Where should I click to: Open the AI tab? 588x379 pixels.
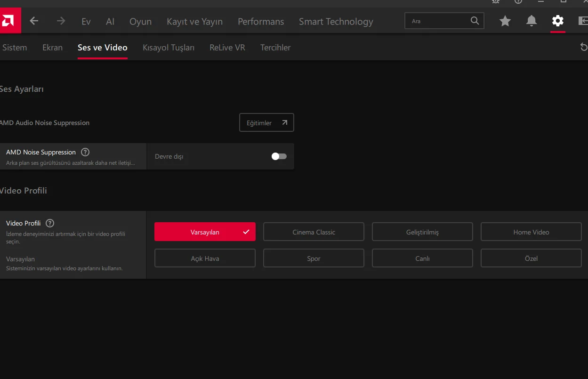point(110,22)
